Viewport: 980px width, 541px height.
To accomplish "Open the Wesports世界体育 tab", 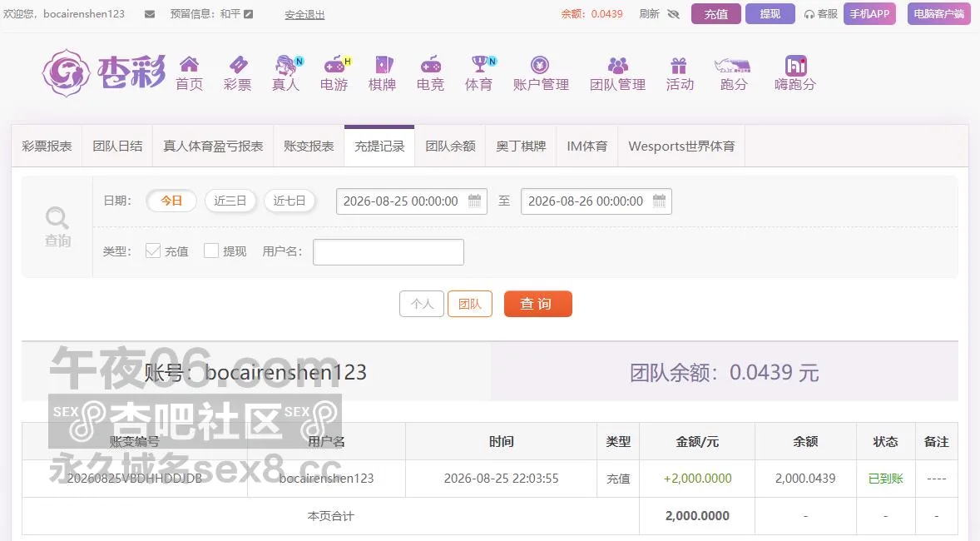I will [x=681, y=146].
